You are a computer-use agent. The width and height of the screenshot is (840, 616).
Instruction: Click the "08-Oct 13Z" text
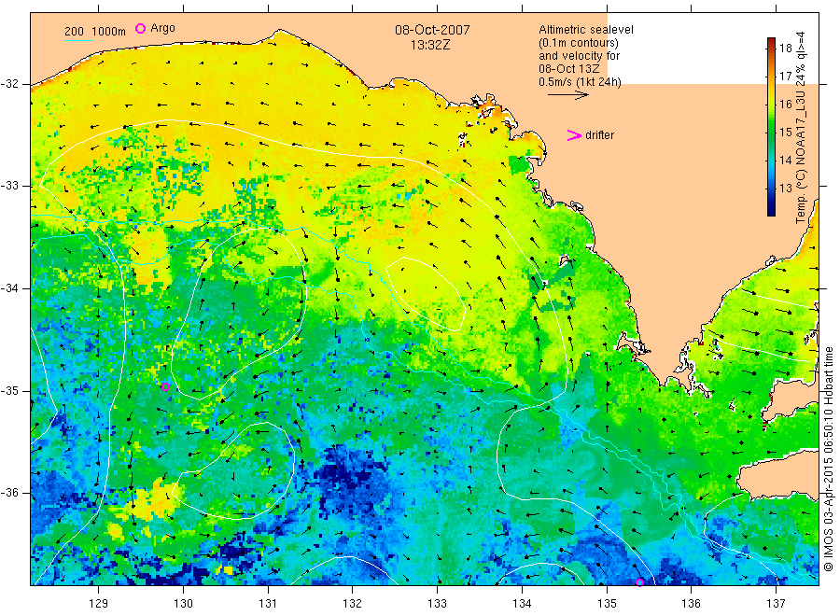point(569,68)
